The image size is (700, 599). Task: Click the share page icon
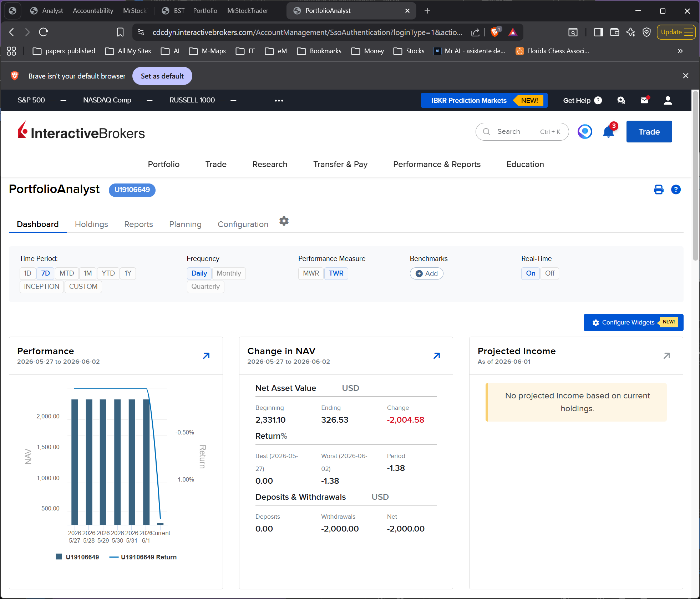tap(475, 32)
